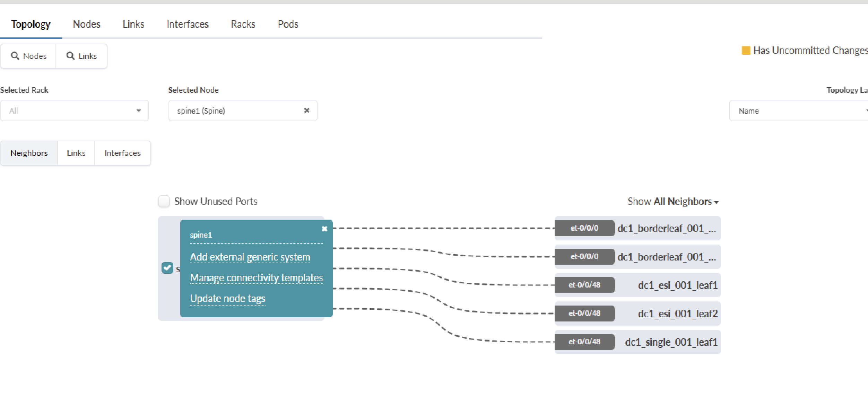Click et-0/0/48 port of dc1_esi_001_leaf2
This screenshot has width=868, height=406.
pyautogui.click(x=584, y=314)
